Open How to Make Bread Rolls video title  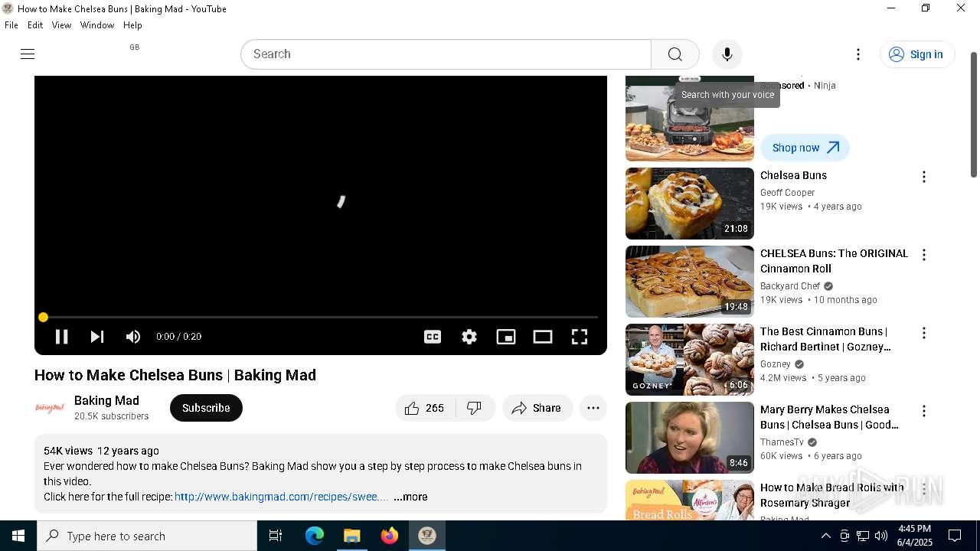coord(832,495)
